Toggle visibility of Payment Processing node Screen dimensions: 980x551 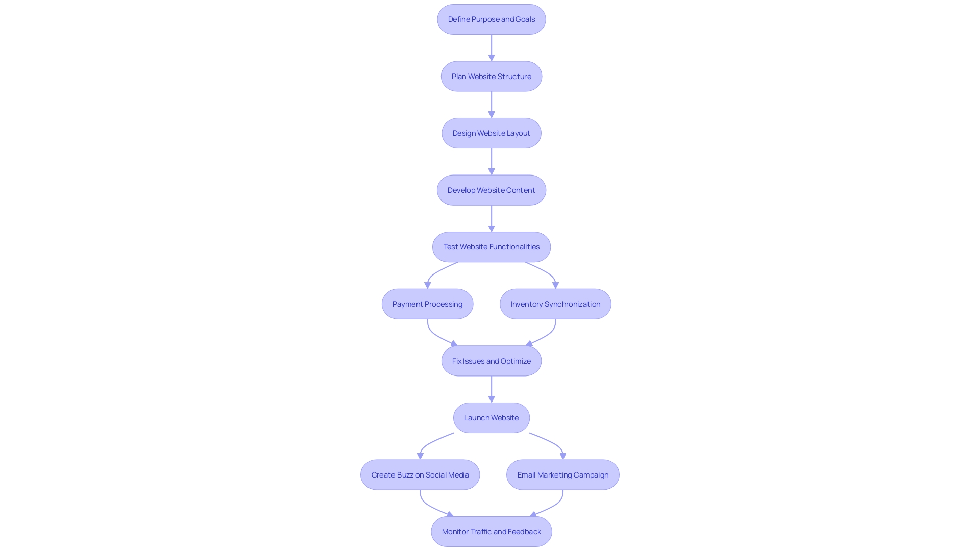pyautogui.click(x=427, y=304)
